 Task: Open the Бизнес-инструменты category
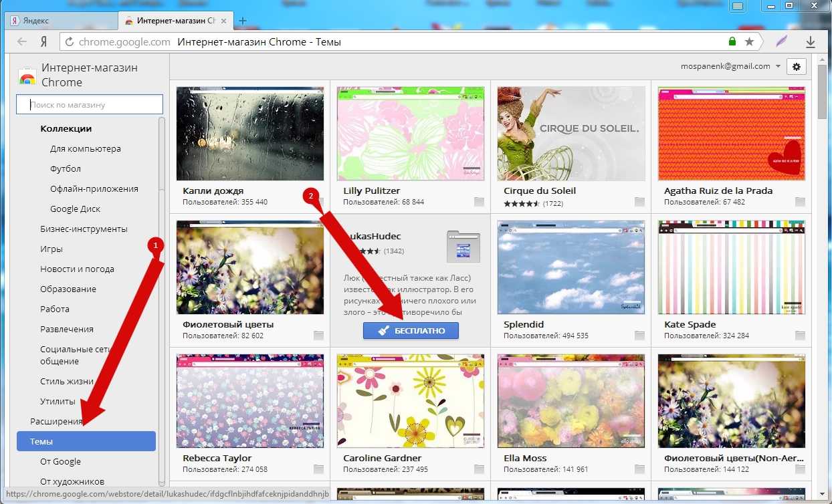pyautogui.click(x=84, y=229)
